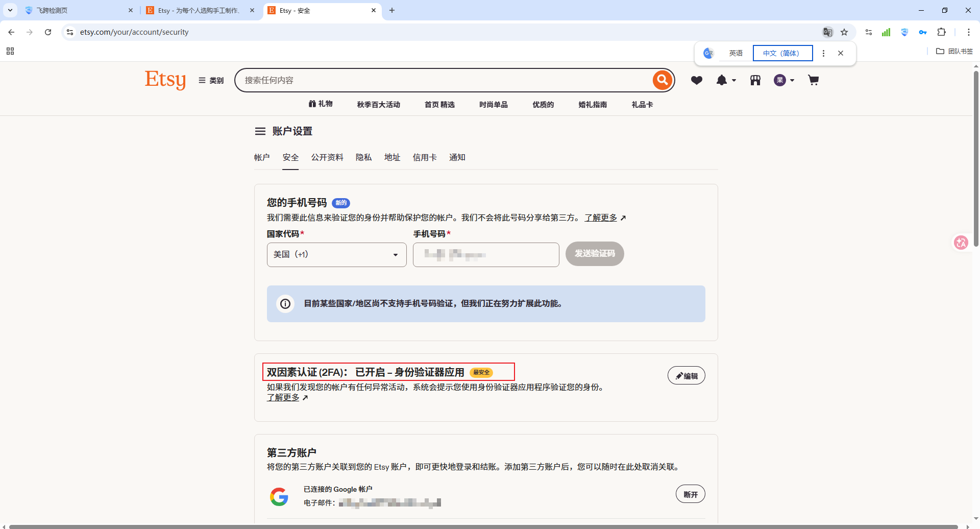Switch to the 帐户 settings tab
The width and height of the screenshot is (980, 529).
point(262,157)
